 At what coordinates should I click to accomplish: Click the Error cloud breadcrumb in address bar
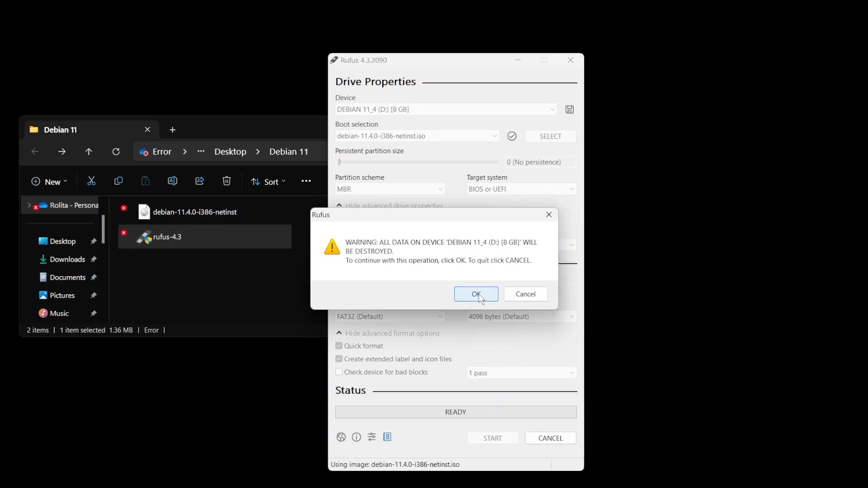pyautogui.click(x=156, y=152)
